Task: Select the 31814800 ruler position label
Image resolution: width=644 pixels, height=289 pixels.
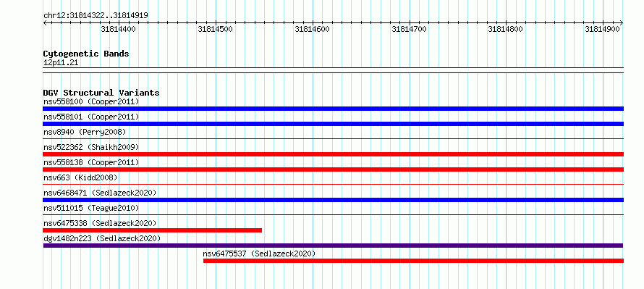Action: click(x=506, y=29)
